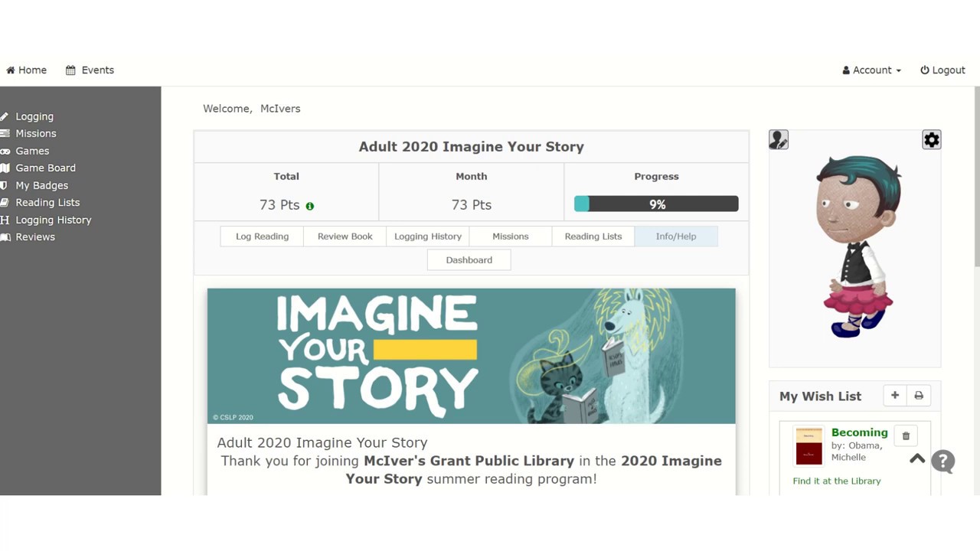Open the Events page
The width and height of the screenshot is (980, 551).
tap(90, 70)
